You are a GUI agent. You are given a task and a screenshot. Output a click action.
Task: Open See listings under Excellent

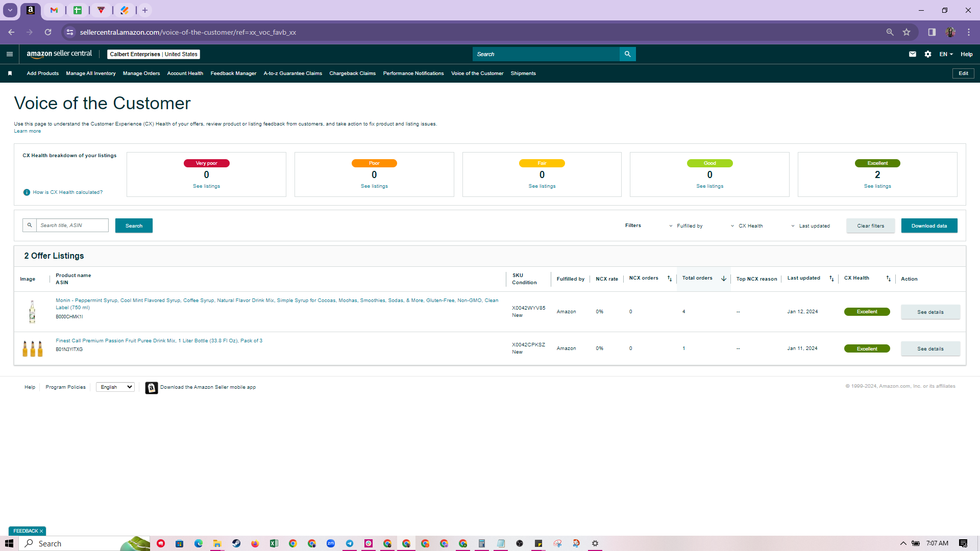coord(877,186)
